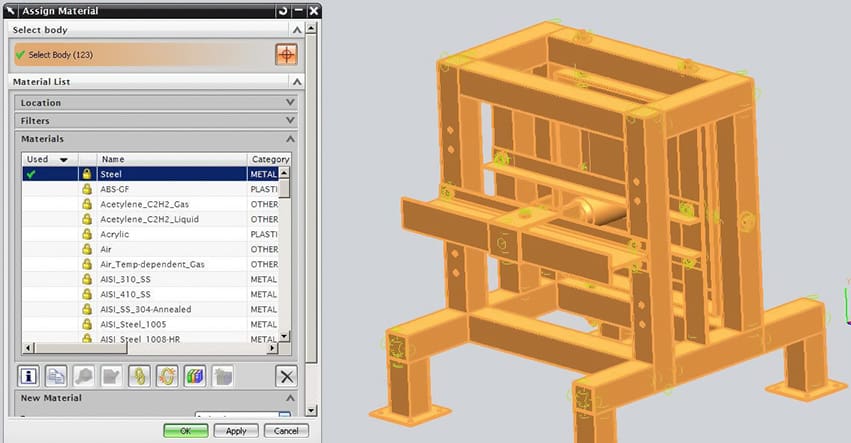Click the X delete material icon
This screenshot has width=851, height=443.
coord(287,376)
